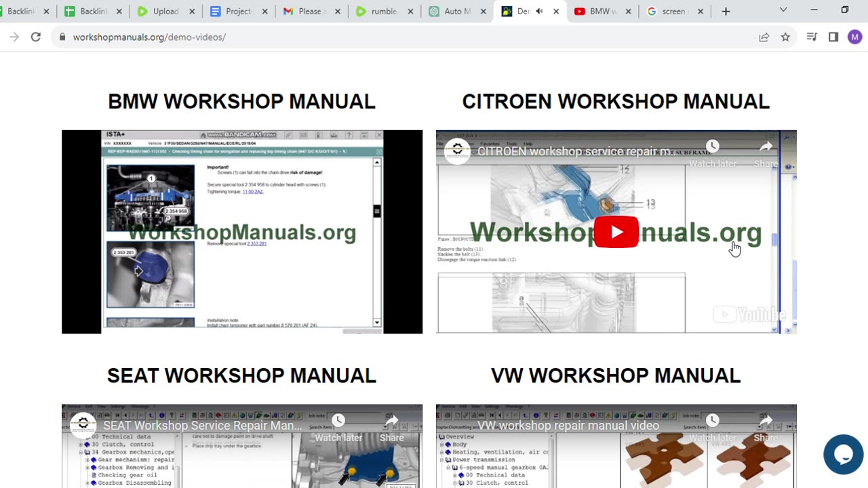This screenshot has width=868, height=488.
Task: Open the BMW workshop manual video
Action: click(x=242, y=232)
